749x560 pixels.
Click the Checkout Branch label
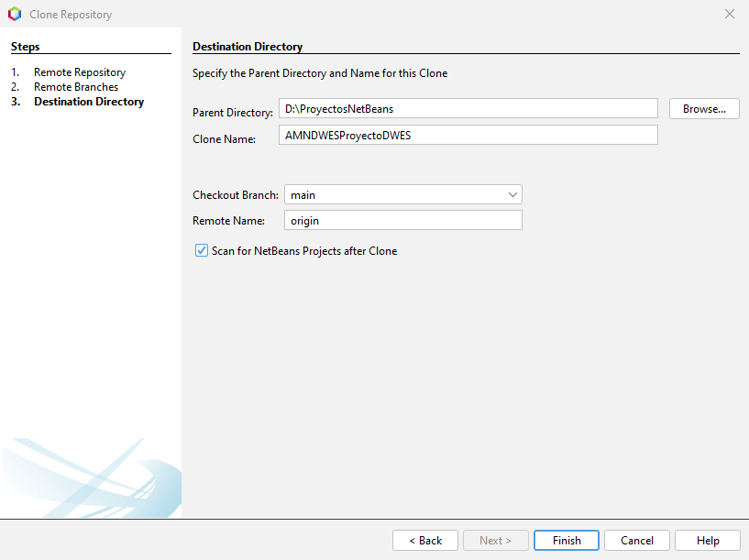tap(235, 195)
